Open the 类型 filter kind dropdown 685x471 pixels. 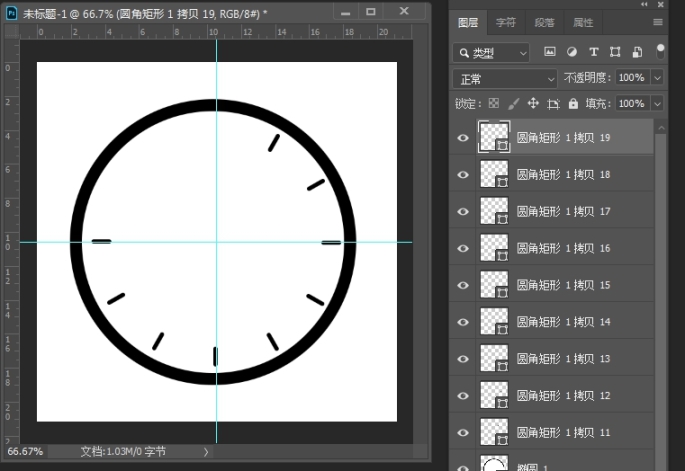click(x=491, y=52)
